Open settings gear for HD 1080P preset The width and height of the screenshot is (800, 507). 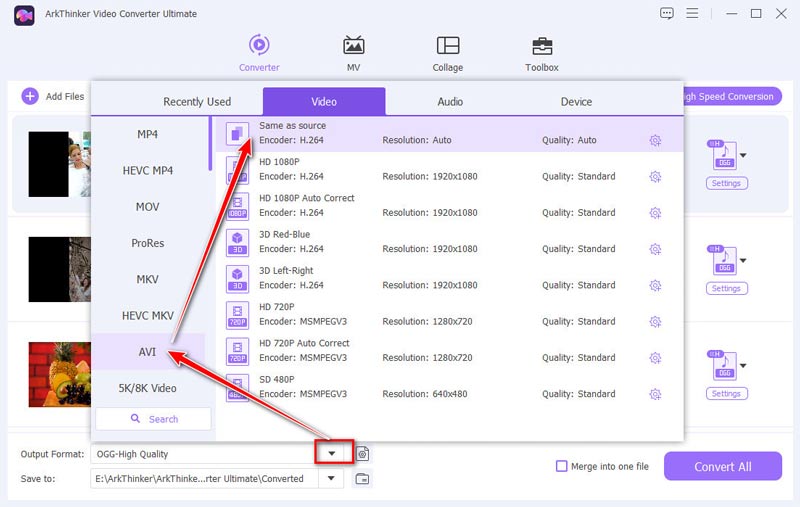point(655,176)
